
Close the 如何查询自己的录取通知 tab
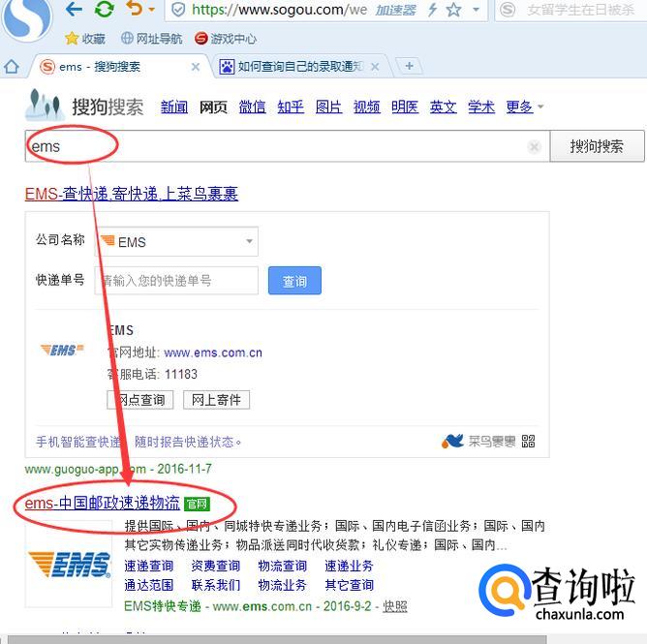tap(375, 67)
